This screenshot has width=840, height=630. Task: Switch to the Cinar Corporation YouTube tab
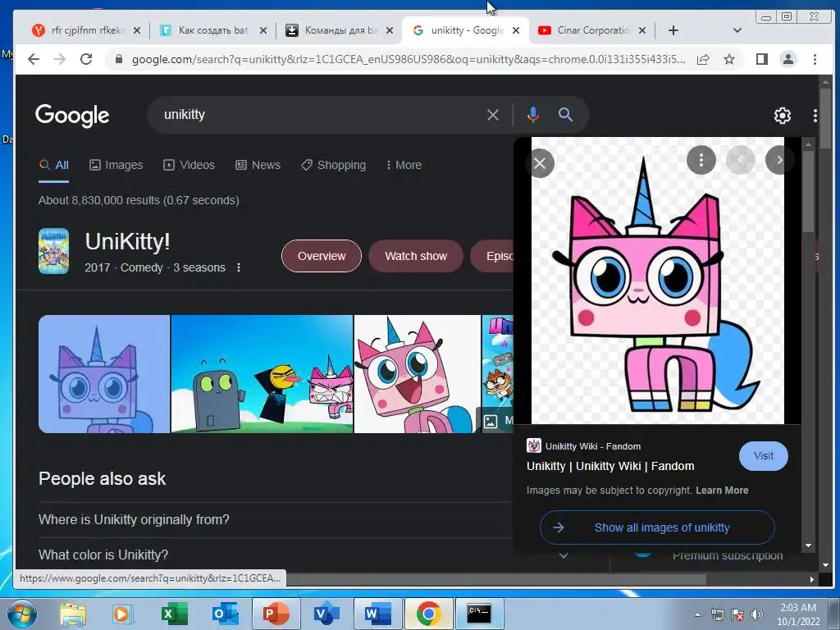(592, 30)
